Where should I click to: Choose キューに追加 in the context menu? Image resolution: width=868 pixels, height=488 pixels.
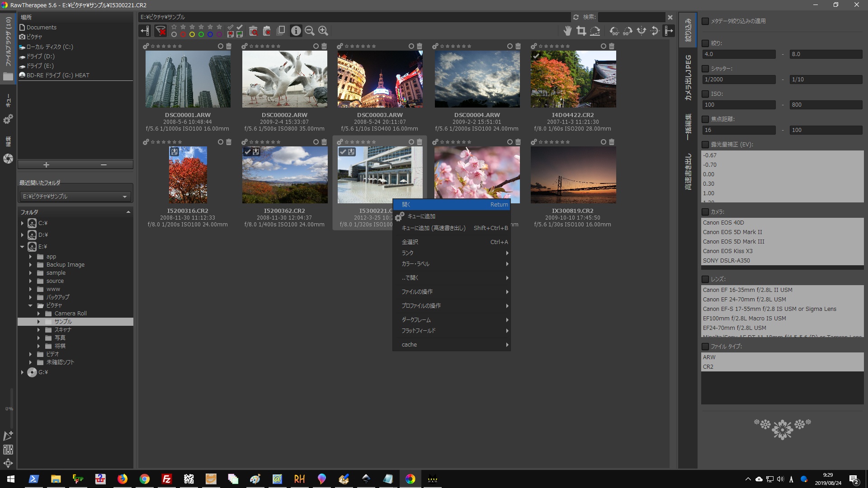pos(452,216)
